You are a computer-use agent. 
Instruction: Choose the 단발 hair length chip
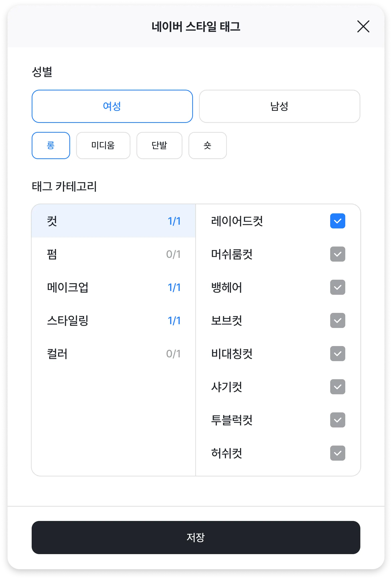(159, 146)
